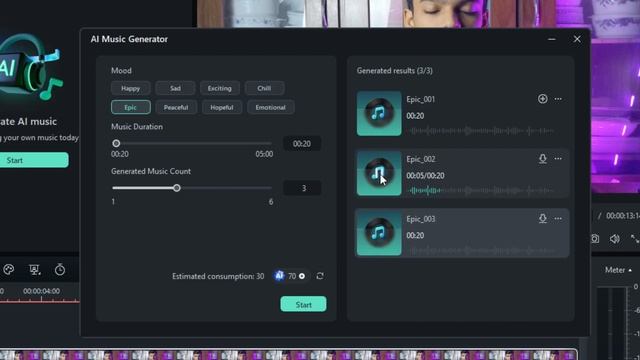The image size is (640, 360).
Task: Click the 00:05/00:20 playback time
Action: pyautogui.click(x=425, y=176)
